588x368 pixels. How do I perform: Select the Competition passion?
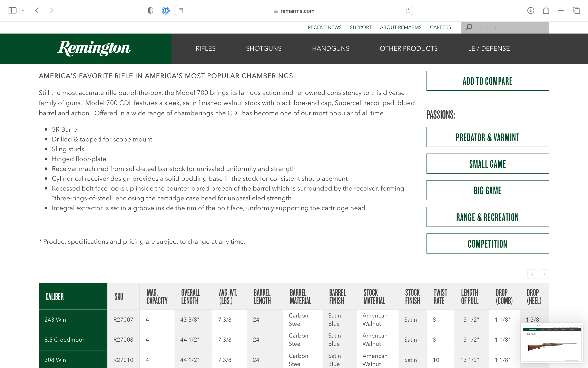488,244
